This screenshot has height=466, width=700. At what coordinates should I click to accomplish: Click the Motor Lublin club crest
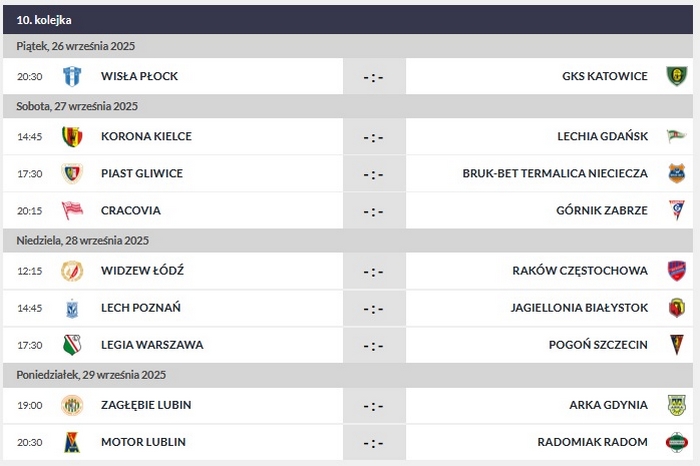71,442
